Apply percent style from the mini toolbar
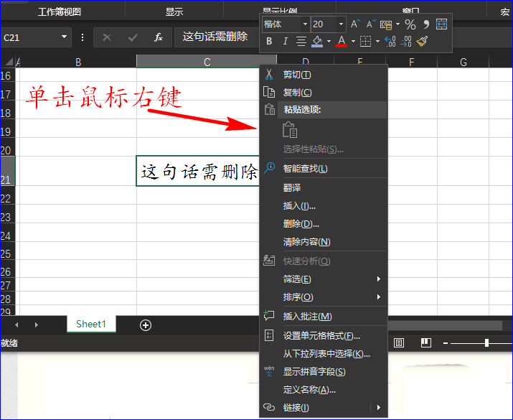513x420 pixels. pyautogui.click(x=410, y=24)
